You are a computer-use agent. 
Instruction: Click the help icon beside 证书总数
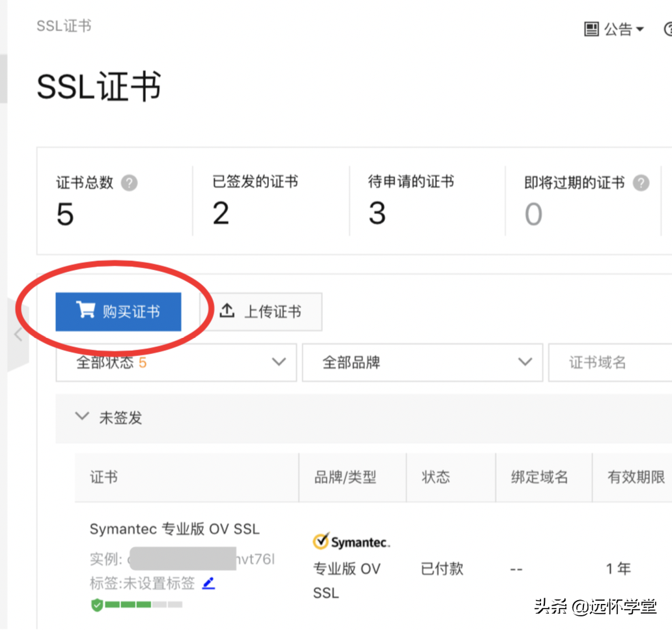130,183
